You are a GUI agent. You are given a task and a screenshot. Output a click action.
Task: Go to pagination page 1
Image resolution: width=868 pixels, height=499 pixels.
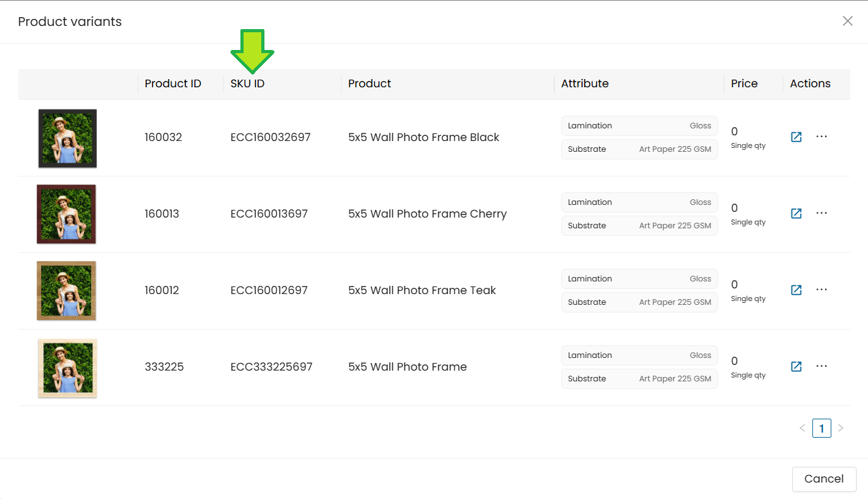pos(821,428)
